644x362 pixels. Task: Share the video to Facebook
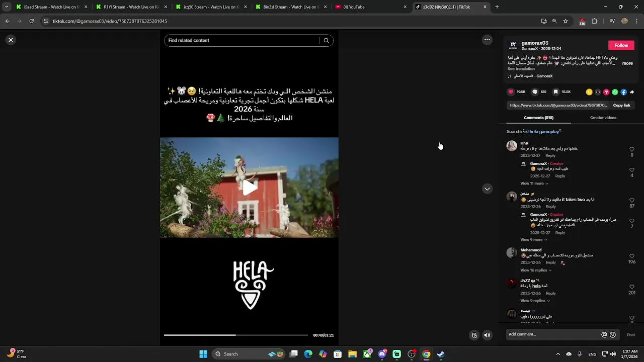click(623, 92)
